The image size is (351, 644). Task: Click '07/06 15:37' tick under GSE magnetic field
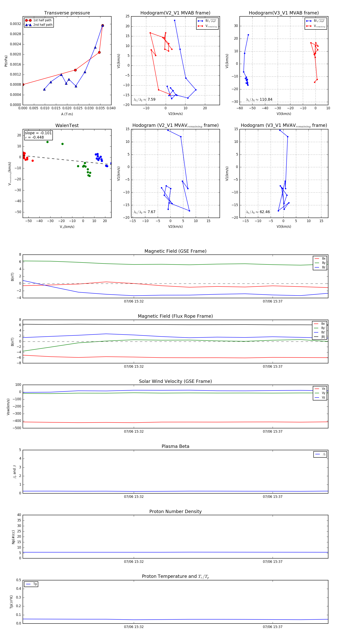coord(273,302)
